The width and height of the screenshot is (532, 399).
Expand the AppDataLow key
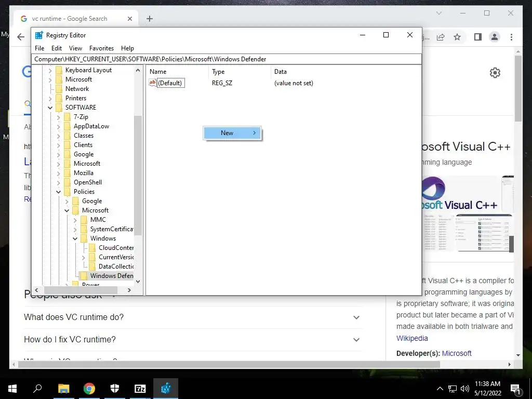58,126
